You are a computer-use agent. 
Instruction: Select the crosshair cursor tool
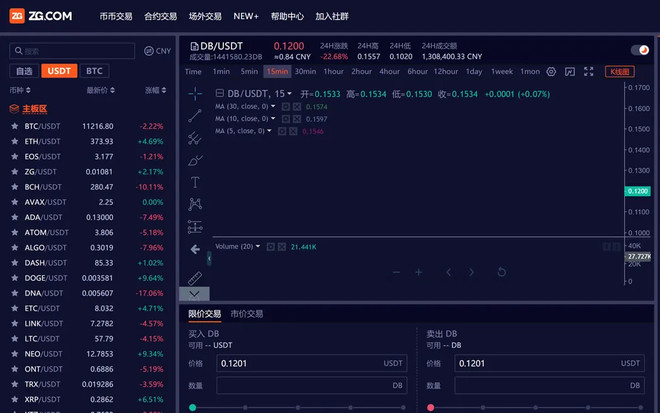click(x=195, y=93)
